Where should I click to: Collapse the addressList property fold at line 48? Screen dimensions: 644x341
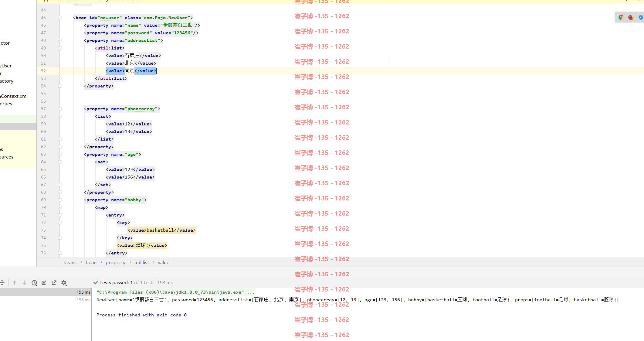tap(60, 40)
